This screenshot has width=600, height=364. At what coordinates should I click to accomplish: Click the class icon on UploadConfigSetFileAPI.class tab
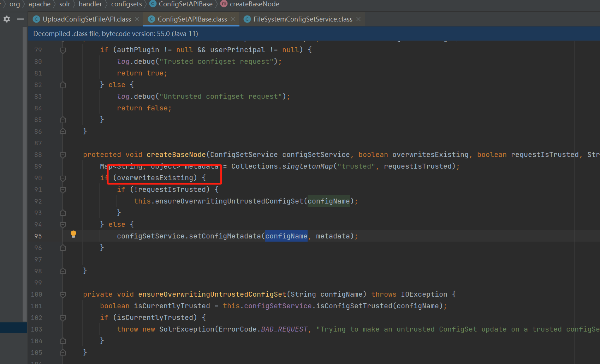click(36, 19)
